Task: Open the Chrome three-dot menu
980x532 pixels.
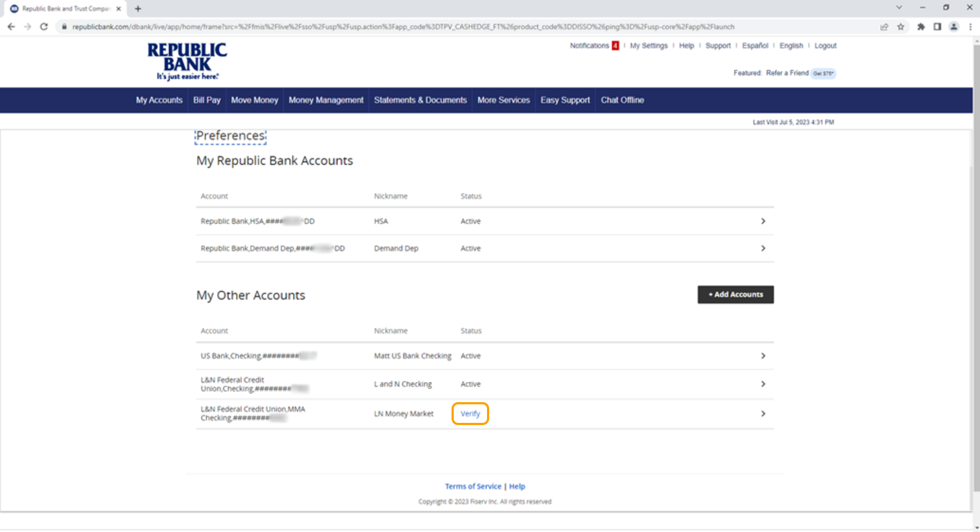Action: point(970,27)
